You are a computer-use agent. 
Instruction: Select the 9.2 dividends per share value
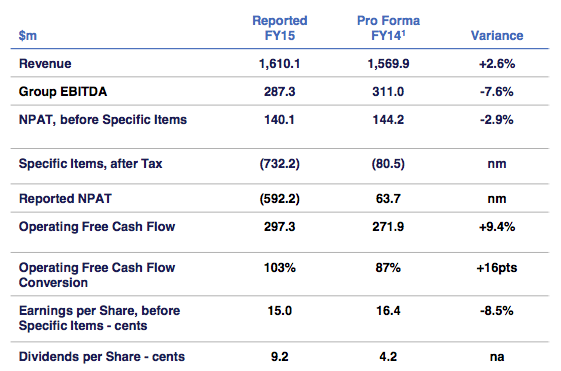pyautogui.click(x=280, y=357)
